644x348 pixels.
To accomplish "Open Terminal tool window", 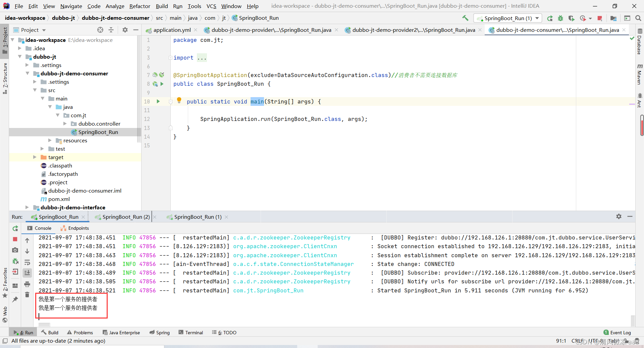I will point(191,333).
